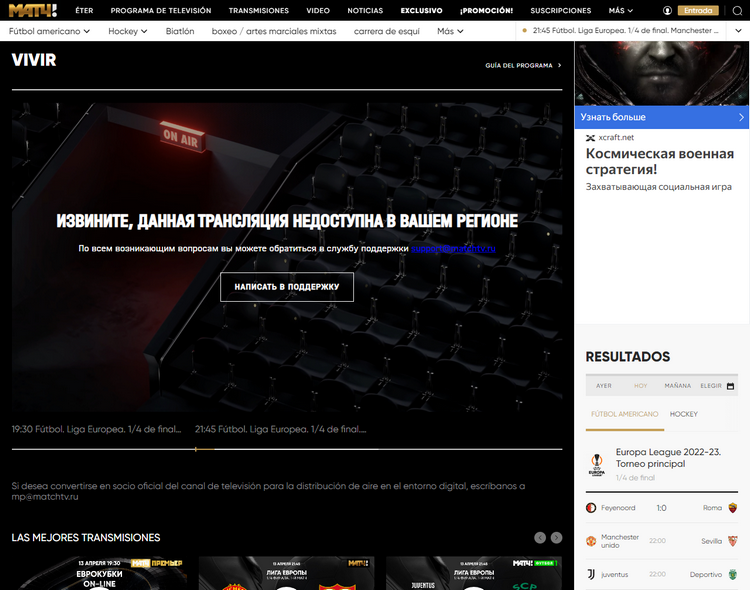Open the Biatlón sport link
This screenshot has height=590, width=750.
[180, 31]
